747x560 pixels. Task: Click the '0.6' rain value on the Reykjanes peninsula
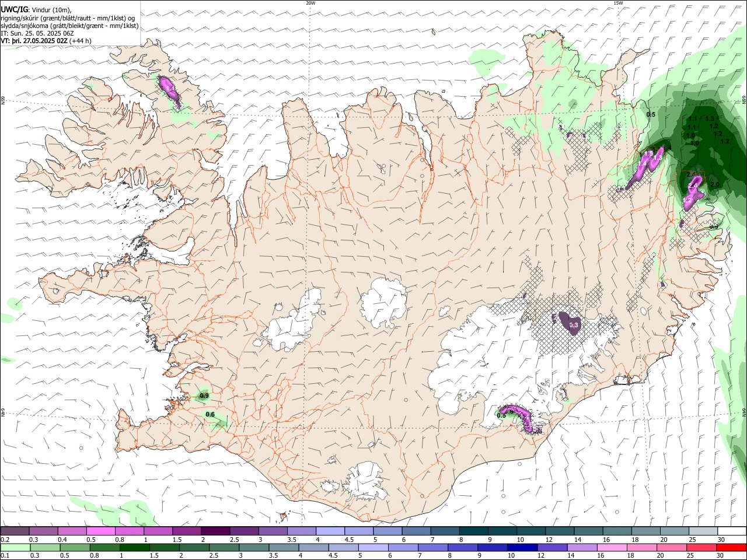click(210, 415)
